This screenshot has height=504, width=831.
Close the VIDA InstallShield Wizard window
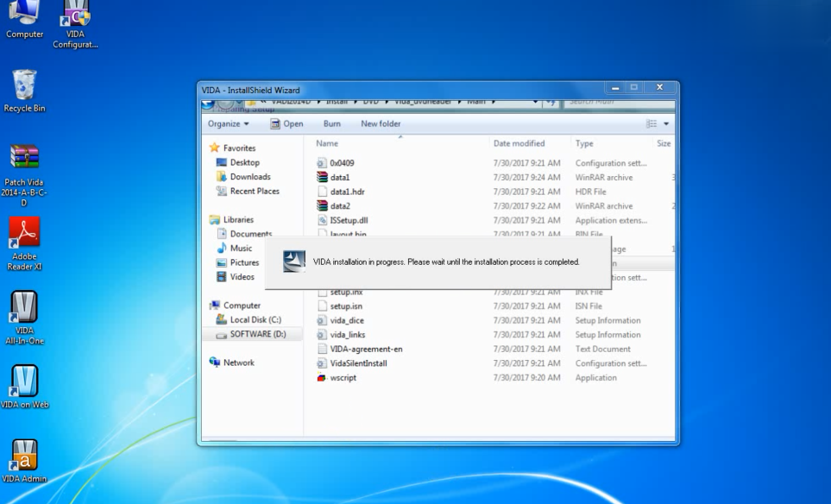660,87
